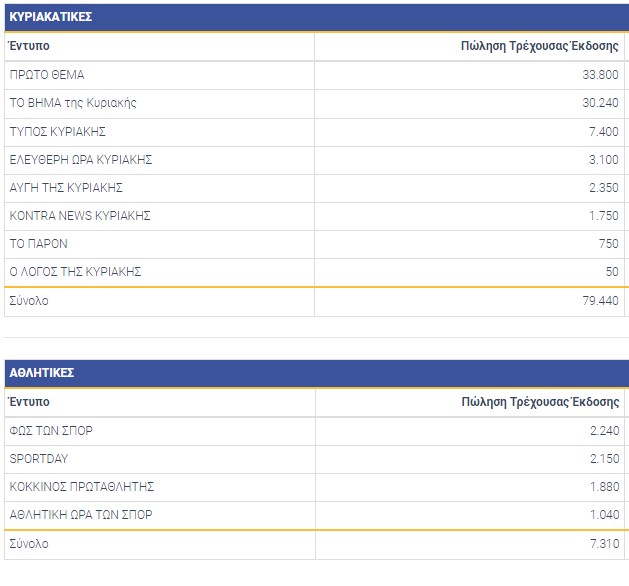This screenshot has height=586, width=629.
Task: Click the 33.800 sales figure
Action: (x=600, y=75)
